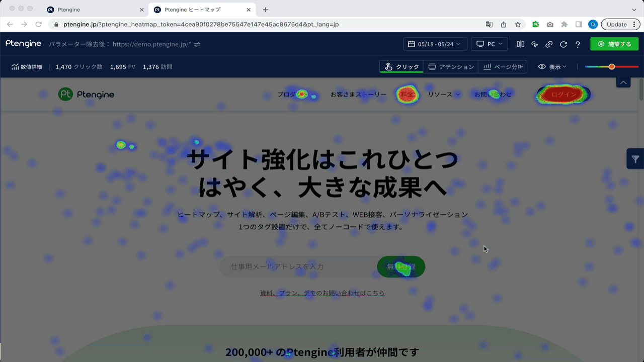Image resolution: width=644 pixels, height=362 pixels.
Task: Open the profile avatar D
Action: (x=593, y=24)
